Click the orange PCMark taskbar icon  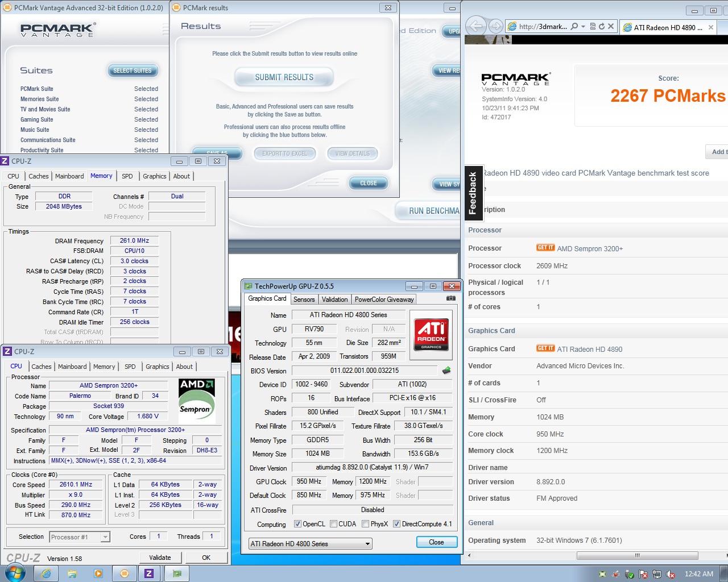(125, 573)
